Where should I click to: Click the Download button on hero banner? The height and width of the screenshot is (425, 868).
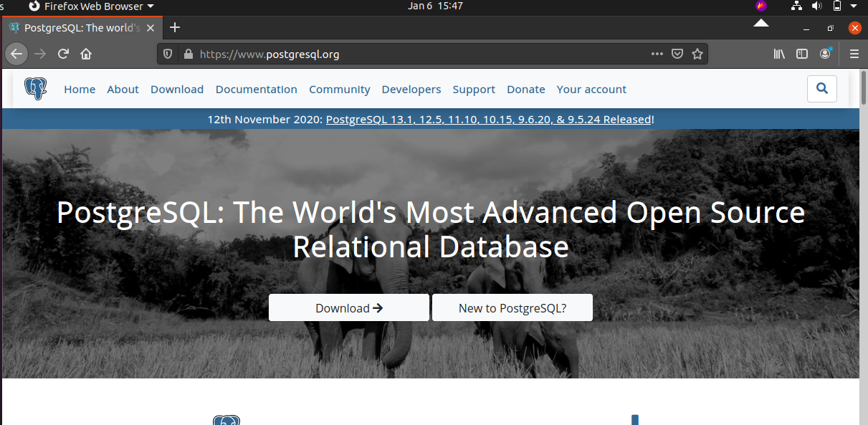[x=349, y=308]
